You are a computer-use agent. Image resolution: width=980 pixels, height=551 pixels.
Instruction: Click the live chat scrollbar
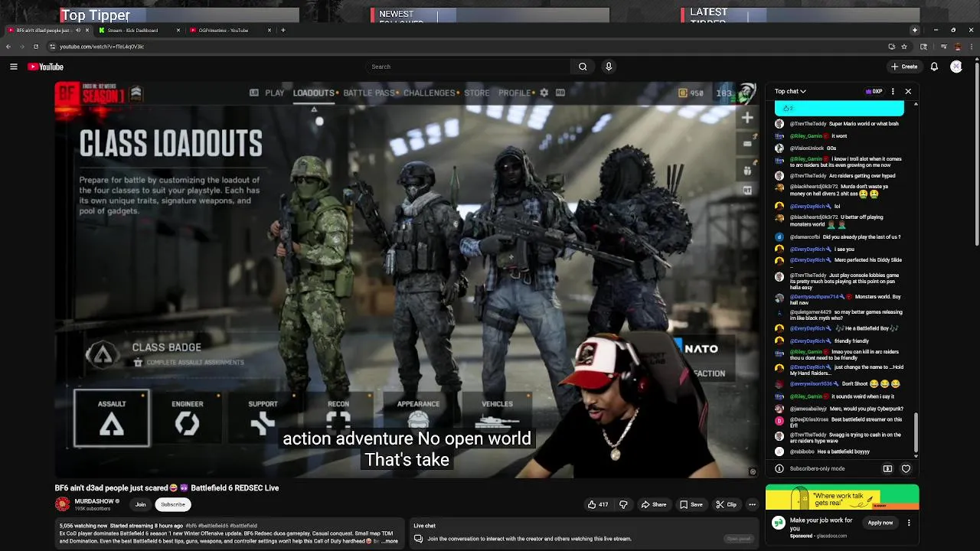tap(916, 434)
